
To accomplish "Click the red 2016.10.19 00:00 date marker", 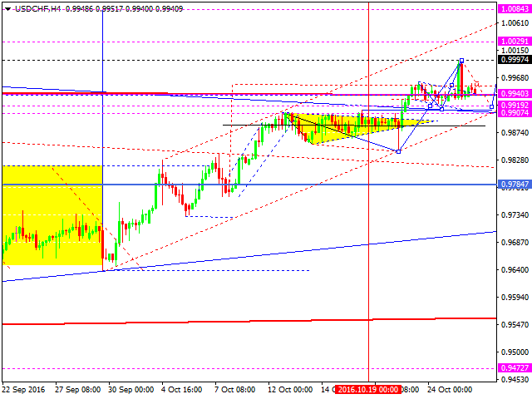I will tap(368, 390).
